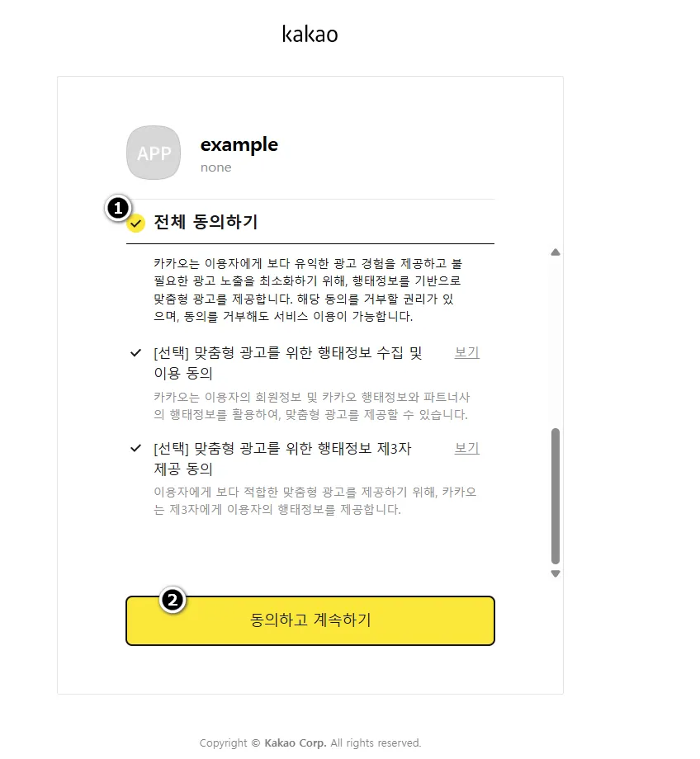700x759 pixels.
Task: Click the 전체 동의하기 label text
Action: (x=206, y=222)
